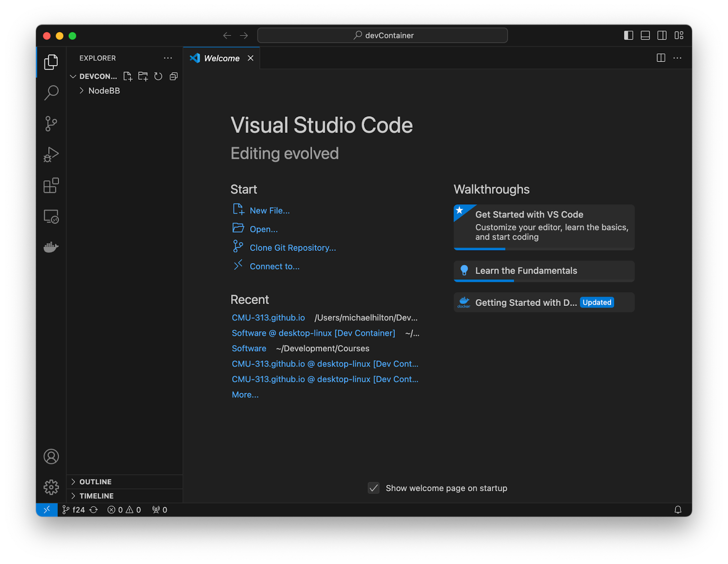Click the Open... link
Image resolution: width=728 pixels, height=564 pixels.
click(263, 229)
